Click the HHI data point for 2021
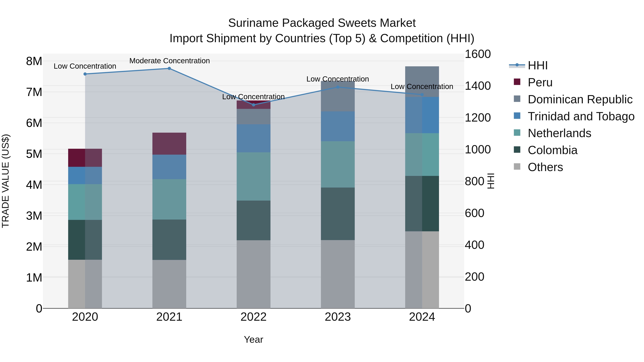Image resolution: width=644 pixels, height=362 pixels. point(169,68)
